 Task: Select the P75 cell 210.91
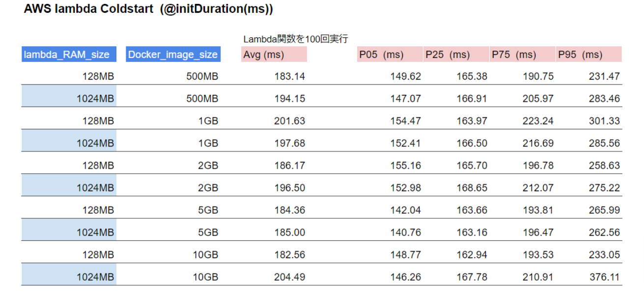(538, 277)
